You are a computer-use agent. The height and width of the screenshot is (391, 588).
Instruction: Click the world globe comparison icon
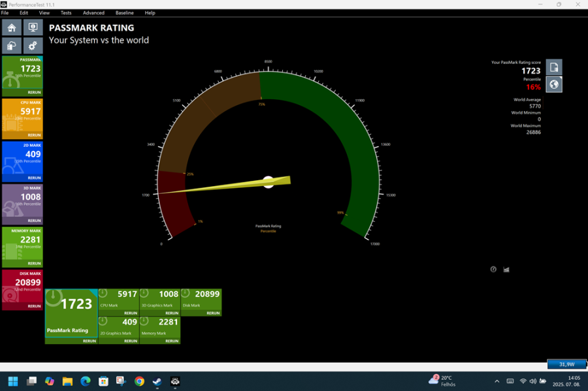click(553, 84)
